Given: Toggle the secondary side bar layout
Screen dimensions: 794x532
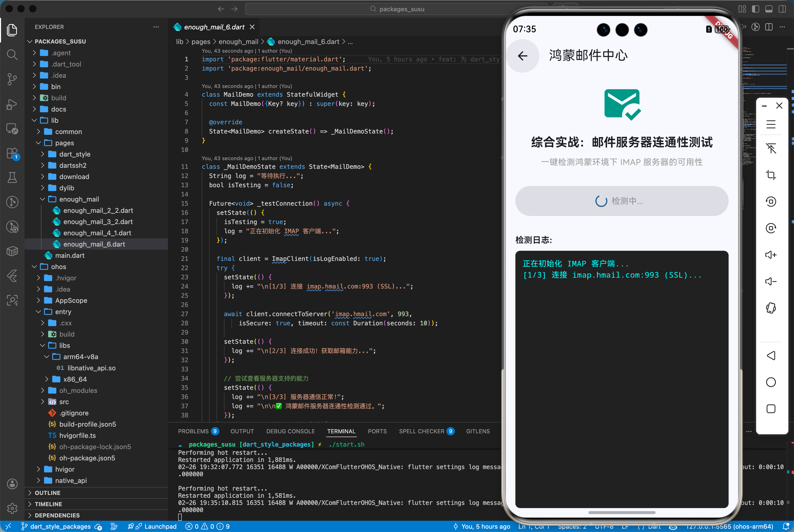Looking at the screenshot, I should [x=782, y=9].
